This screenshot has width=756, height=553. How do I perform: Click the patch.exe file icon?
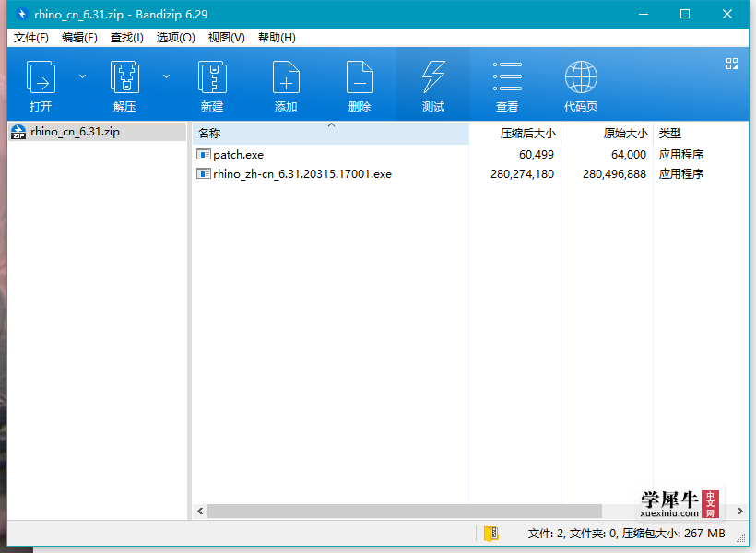click(x=204, y=154)
